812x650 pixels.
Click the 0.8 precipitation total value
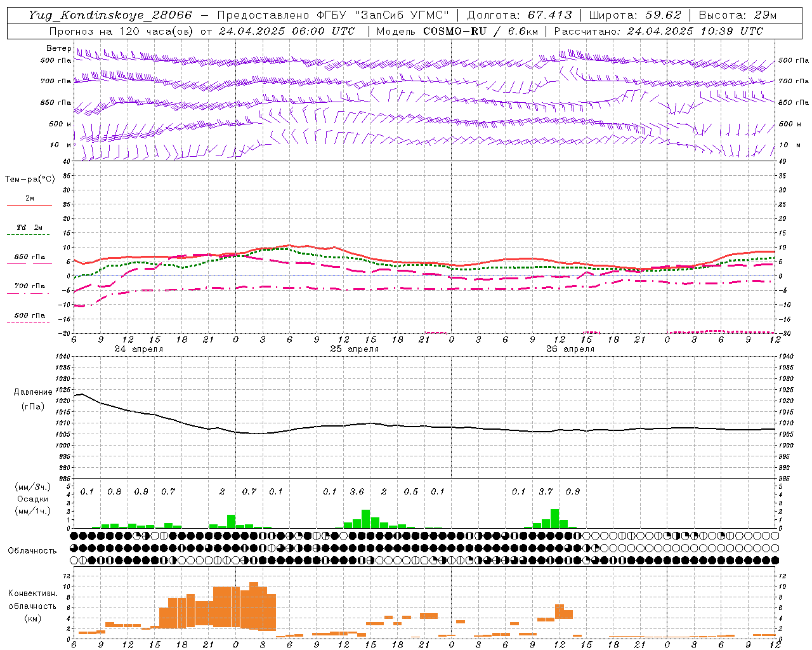pos(114,491)
